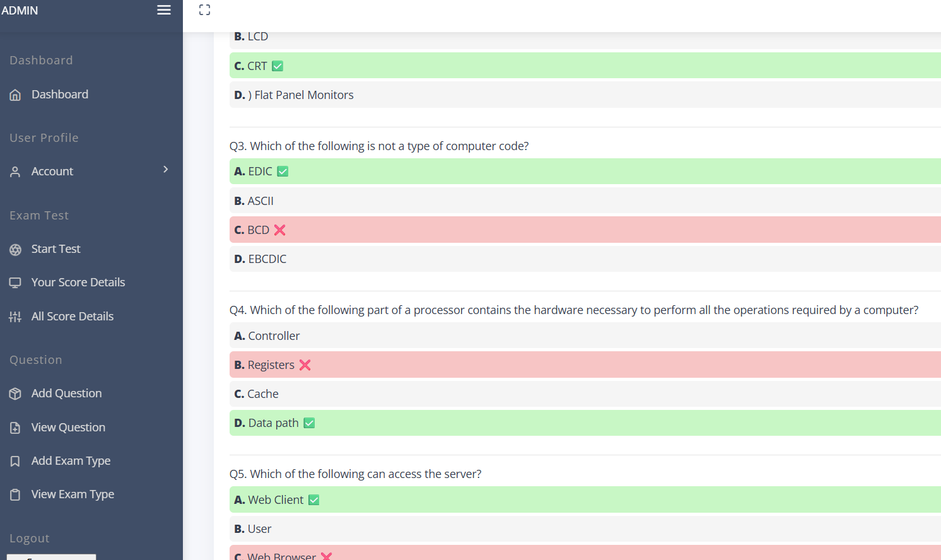This screenshot has width=941, height=560.
Task: Click the green checkmark beside EDIC
Action: point(283,172)
